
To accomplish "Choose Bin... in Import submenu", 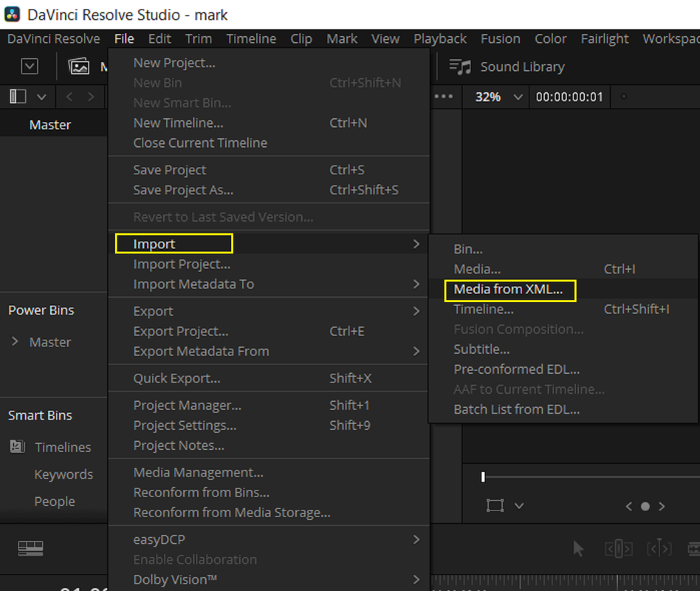I will click(x=563, y=249).
